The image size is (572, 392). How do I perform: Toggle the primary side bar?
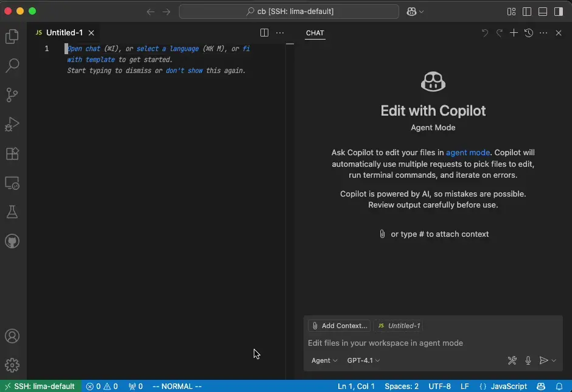click(x=527, y=12)
